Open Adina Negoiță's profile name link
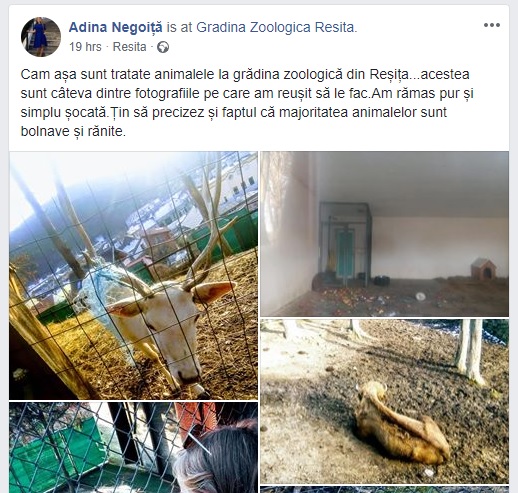The height and width of the screenshot is (493, 518). tap(116, 27)
